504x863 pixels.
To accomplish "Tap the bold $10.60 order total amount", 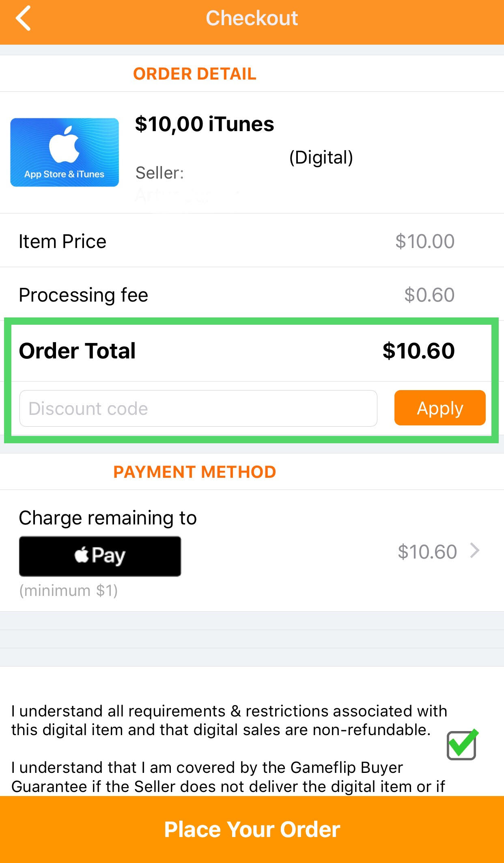I will [x=418, y=351].
